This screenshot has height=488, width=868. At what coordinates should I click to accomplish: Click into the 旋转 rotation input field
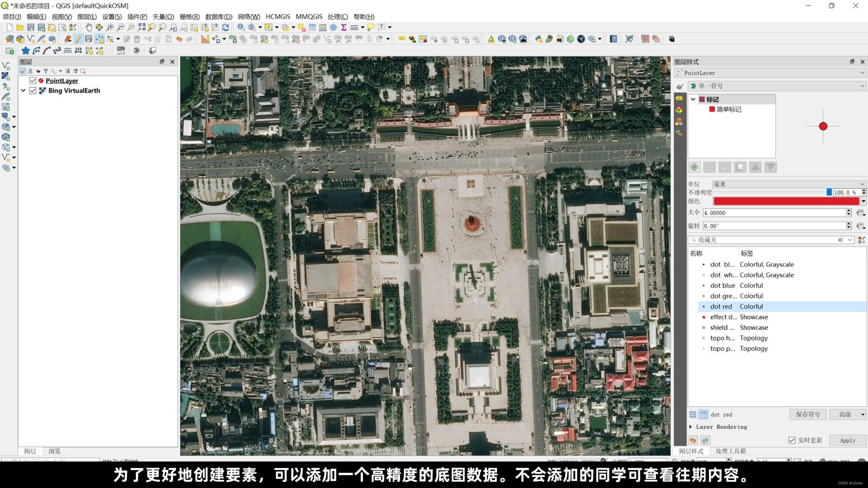click(774, 226)
